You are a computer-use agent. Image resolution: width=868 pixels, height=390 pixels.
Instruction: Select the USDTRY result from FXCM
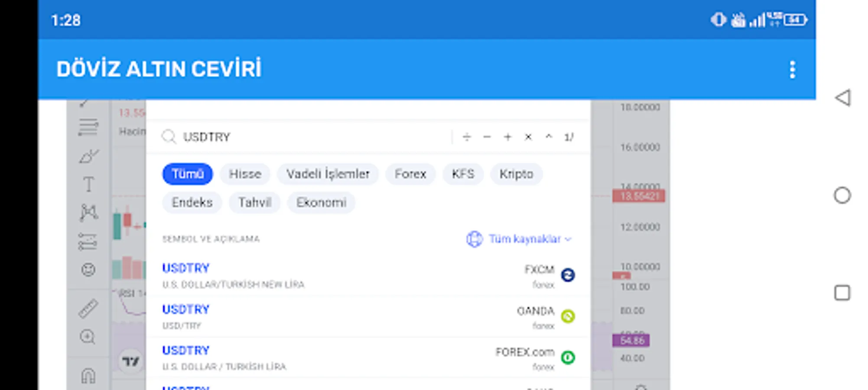point(368,276)
